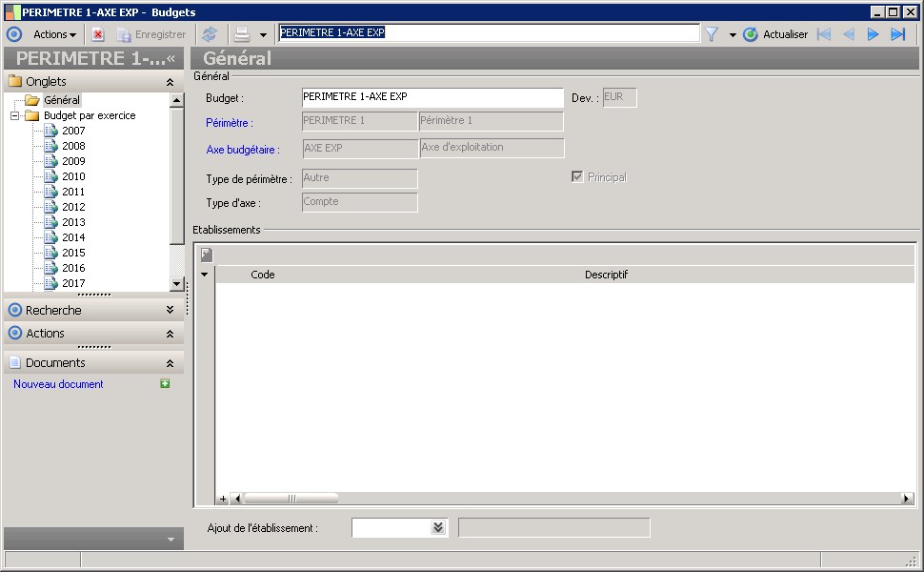Click the green add document icon
The image size is (924, 572).
click(x=165, y=384)
